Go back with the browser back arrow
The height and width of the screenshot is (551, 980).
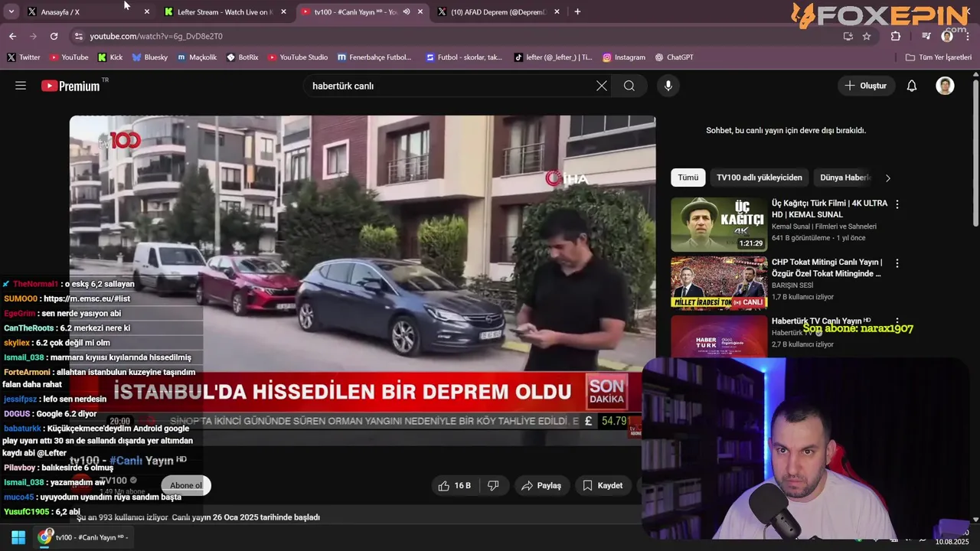12,36
